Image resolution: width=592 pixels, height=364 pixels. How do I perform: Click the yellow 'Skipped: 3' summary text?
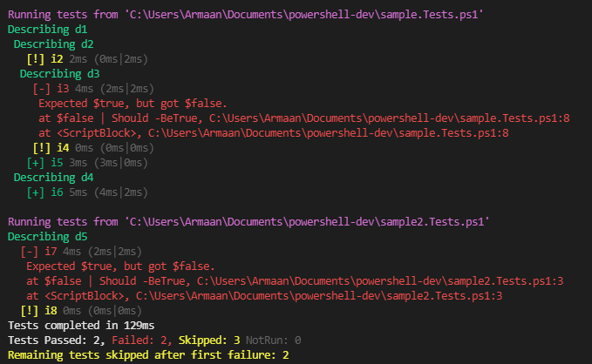coord(209,340)
